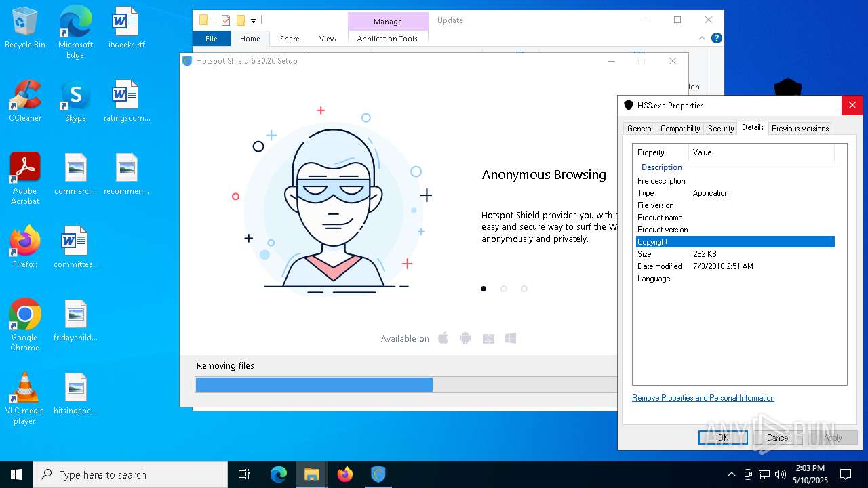Click the Value column header
This screenshot has height=488, width=868.
click(762, 152)
